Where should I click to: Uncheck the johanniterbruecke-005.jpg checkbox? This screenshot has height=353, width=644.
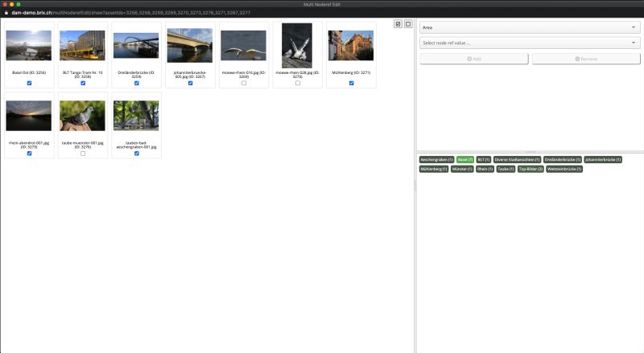click(190, 83)
